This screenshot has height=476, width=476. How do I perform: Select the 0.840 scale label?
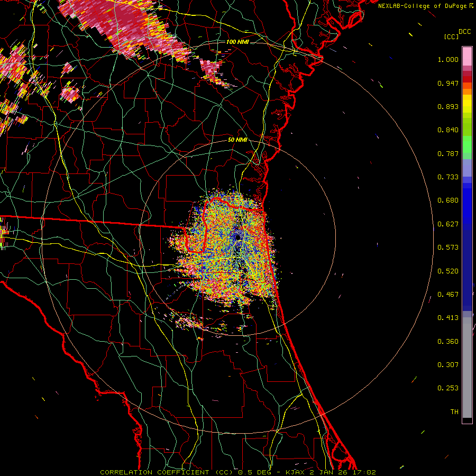tap(448, 130)
